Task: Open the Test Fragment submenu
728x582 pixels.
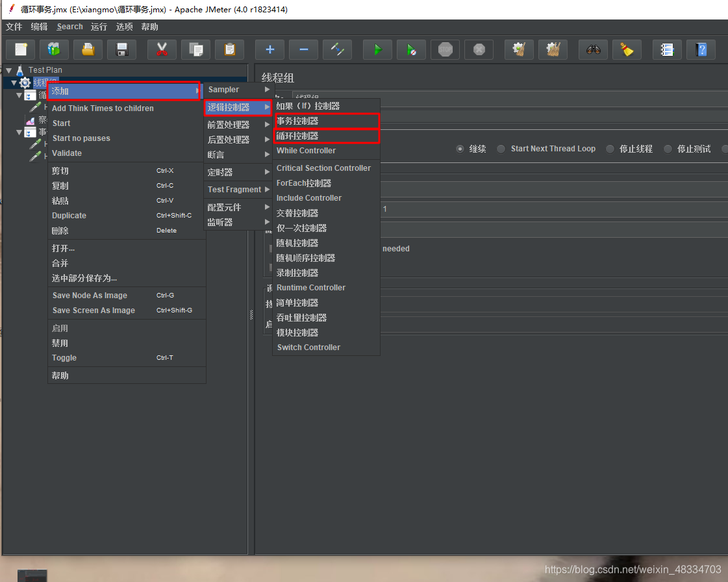Action: (238, 190)
